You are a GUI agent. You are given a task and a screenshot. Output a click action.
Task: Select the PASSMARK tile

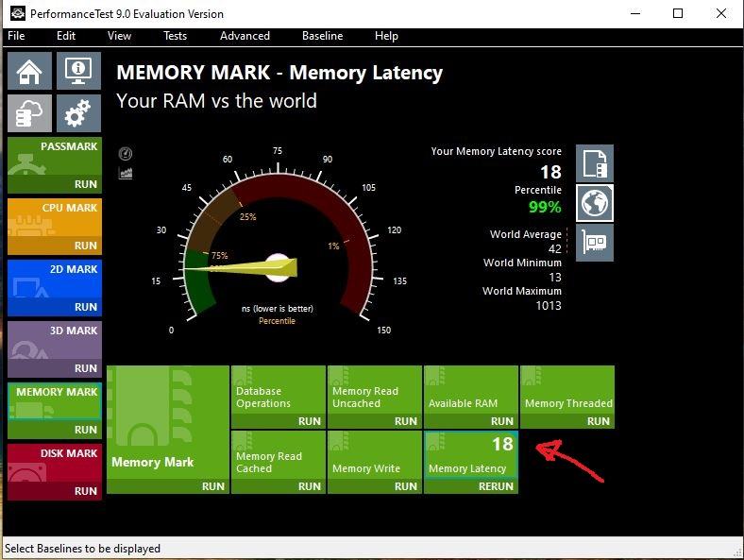(x=55, y=156)
